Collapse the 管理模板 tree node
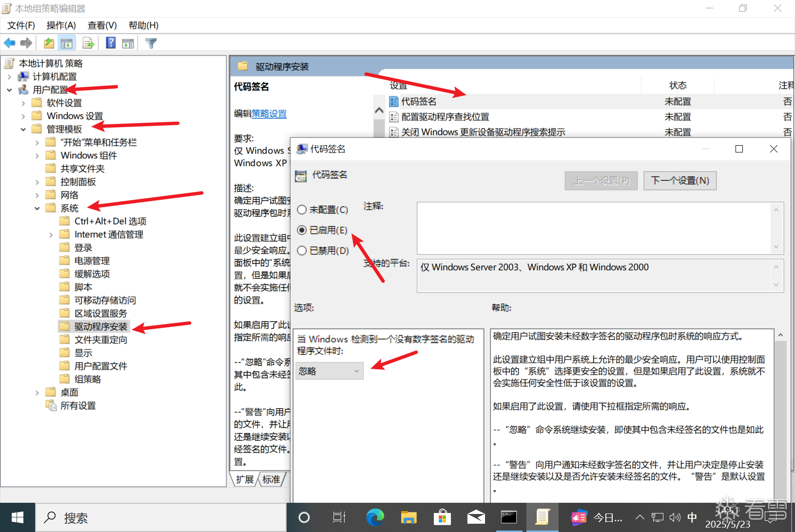Image resolution: width=795 pixels, height=532 pixels. (23, 129)
